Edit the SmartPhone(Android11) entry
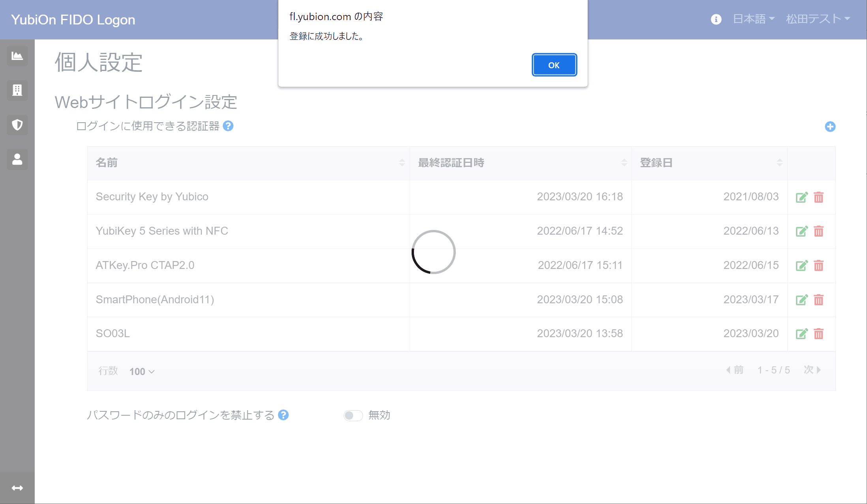This screenshot has width=867, height=504. point(802,300)
